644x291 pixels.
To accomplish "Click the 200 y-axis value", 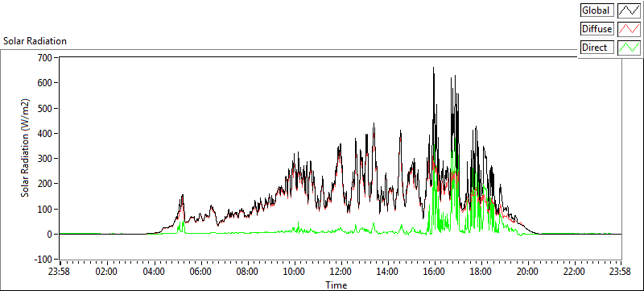I will (x=45, y=184).
